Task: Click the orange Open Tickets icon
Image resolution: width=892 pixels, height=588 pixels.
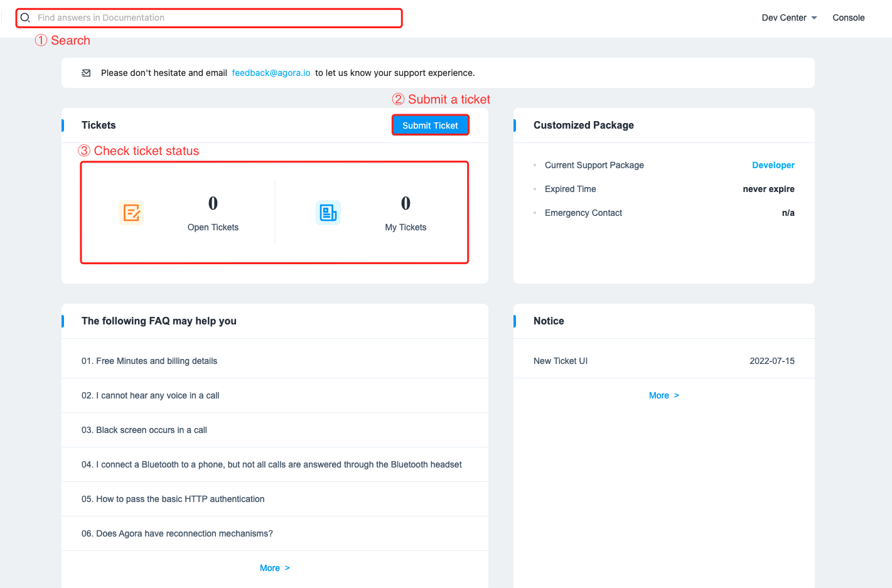Action: tap(131, 213)
